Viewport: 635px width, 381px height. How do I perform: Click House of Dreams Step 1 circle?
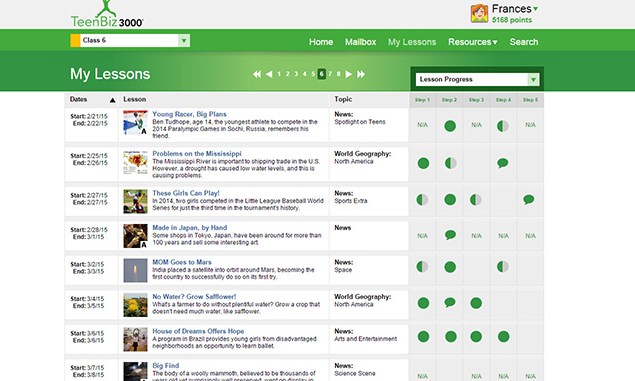coord(423,336)
